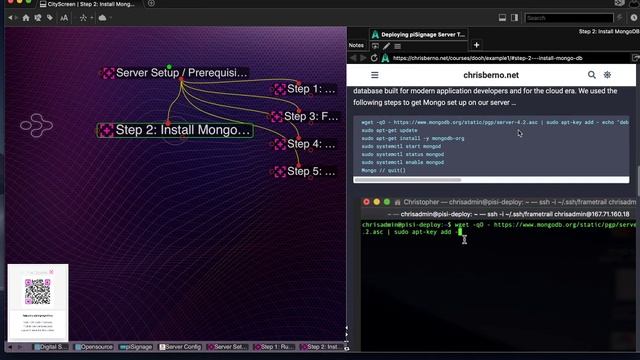This screenshot has height=360, width=640.
Task: Click the pencil edit icon
Action: pyautogui.click(x=386, y=46)
